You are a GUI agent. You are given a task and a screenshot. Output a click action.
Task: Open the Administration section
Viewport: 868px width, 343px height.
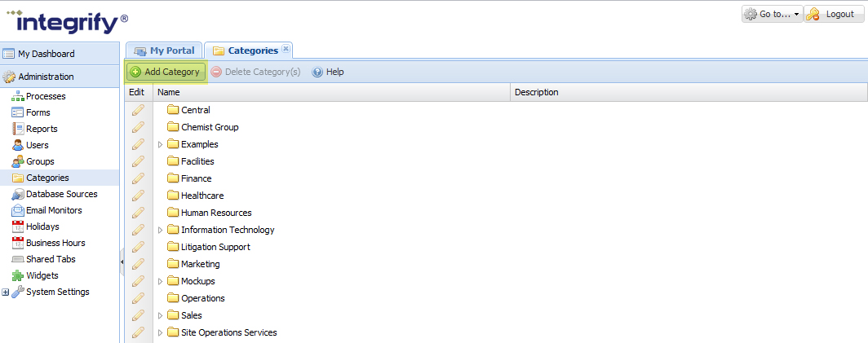click(x=60, y=77)
